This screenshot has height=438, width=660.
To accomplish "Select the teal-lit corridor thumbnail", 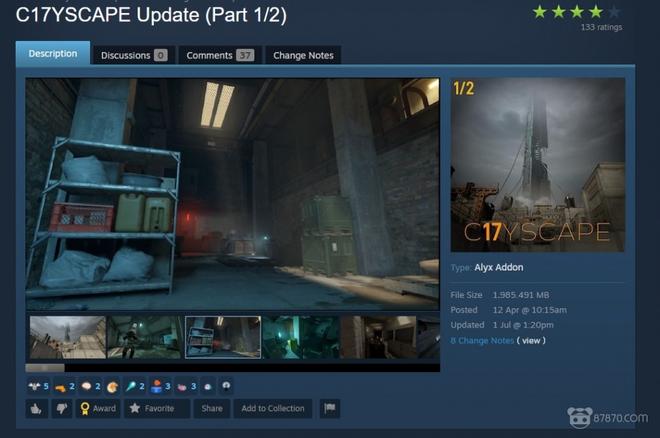I will [301, 337].
